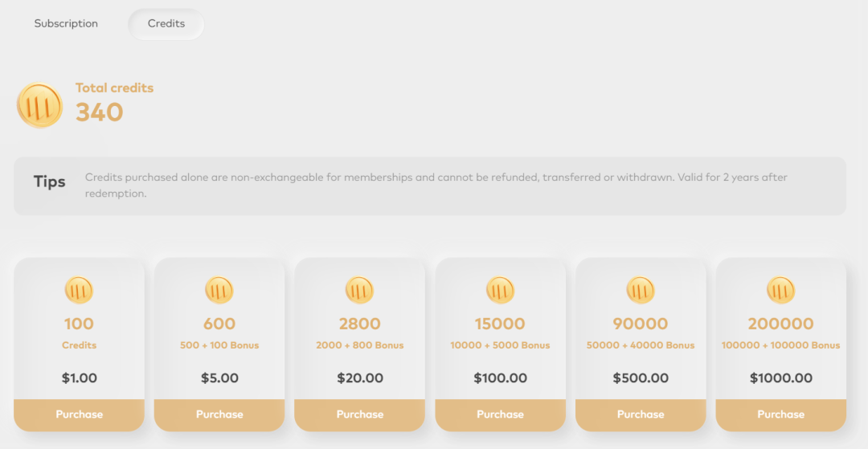Screen dimensions: 868x449
Task: Click the coin icon on 200000 credits card
Action: [781, 290]
